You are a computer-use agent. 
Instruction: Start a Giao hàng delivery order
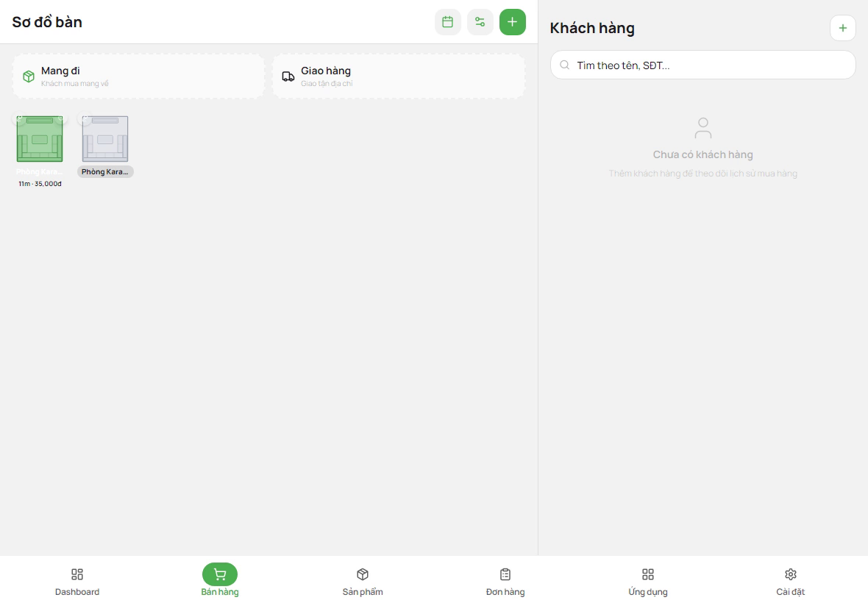[399, 76]
